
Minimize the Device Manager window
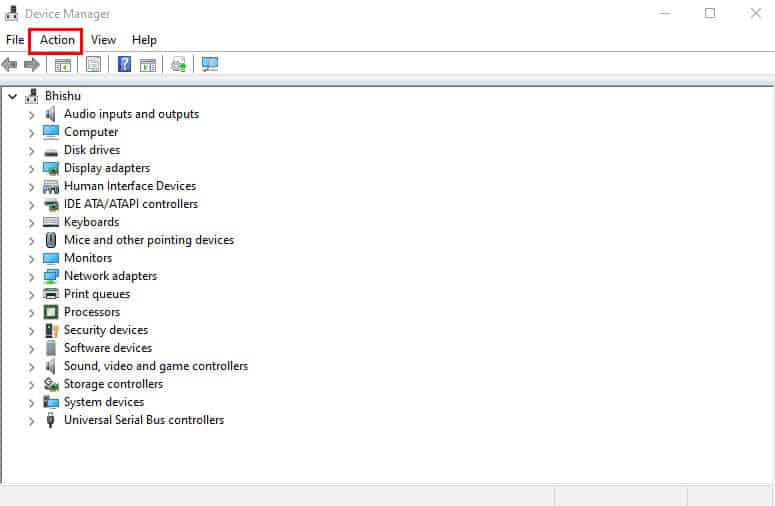pyautogui.click(x=665, y=13)
